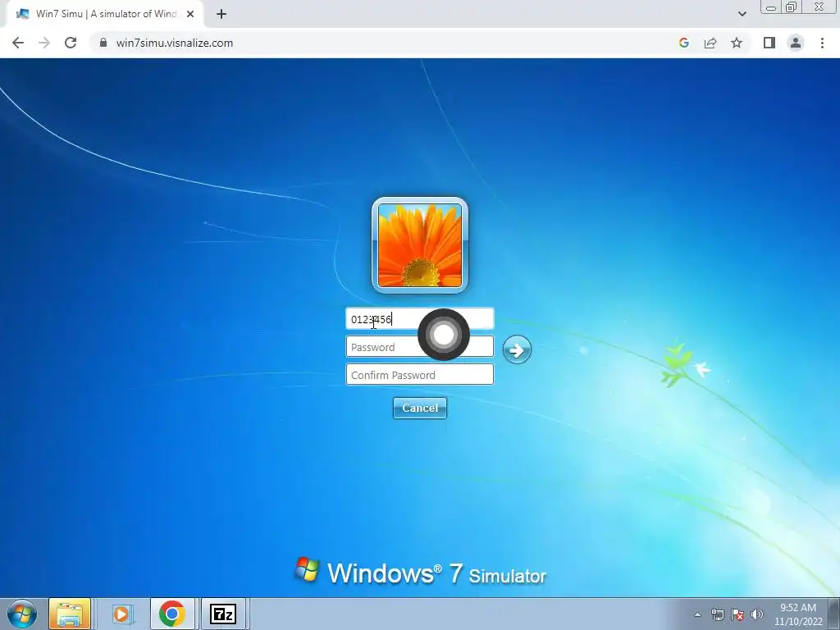
Task: Select the orange flower user picture
Action: click(420, 245)
